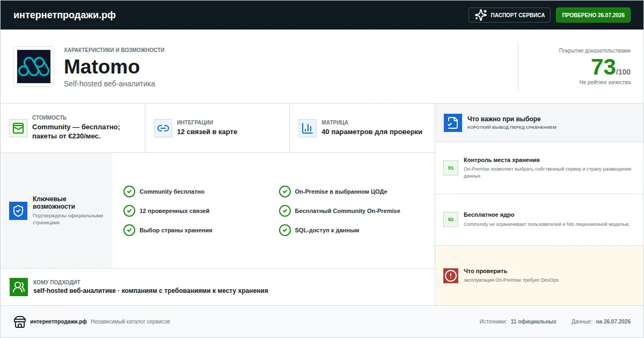This screenshot has height=338, width=644.
Task: Click the Community бесплатно feature label
Action: (x=172, y=192)
